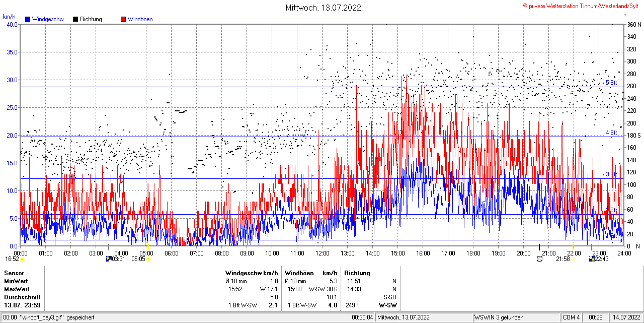
Task: Click the 15:00 label on the time axis
Action: 398,253
